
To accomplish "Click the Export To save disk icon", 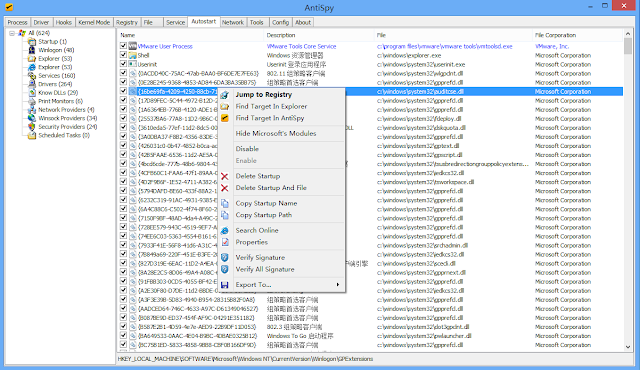I will 224,285.
